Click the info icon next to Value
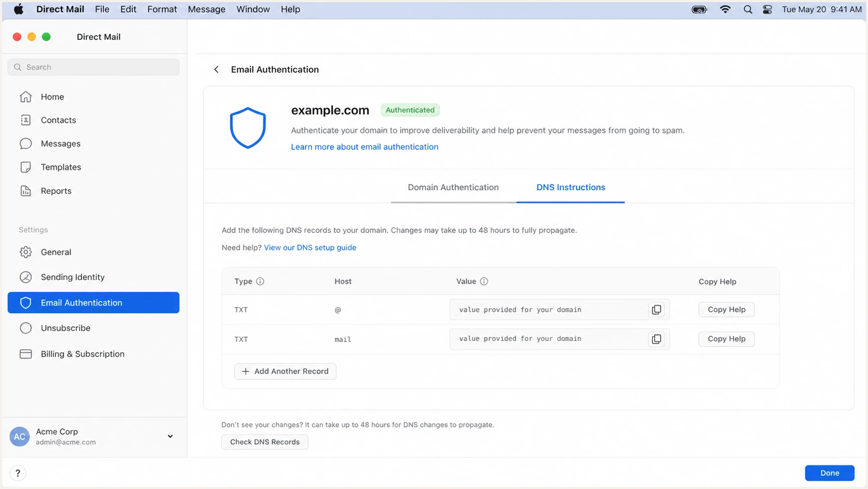Viewport: 868px width, 489px height. click(484, 281)
